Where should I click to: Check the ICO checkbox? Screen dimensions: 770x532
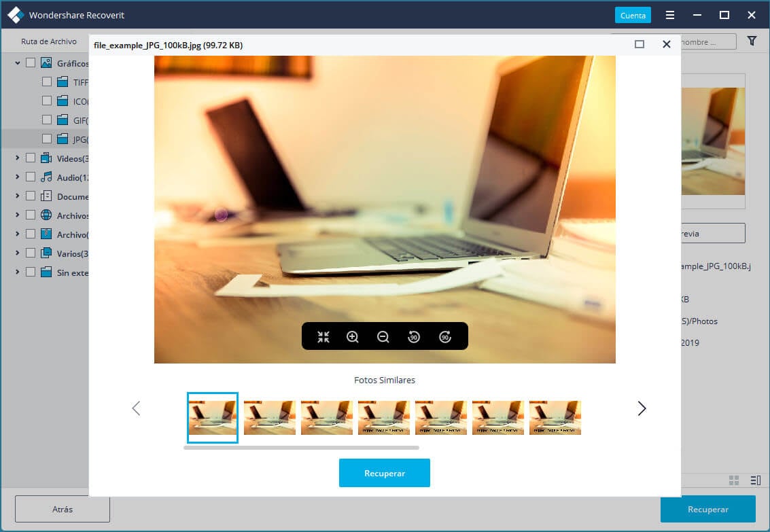click(x=47, y=101)
